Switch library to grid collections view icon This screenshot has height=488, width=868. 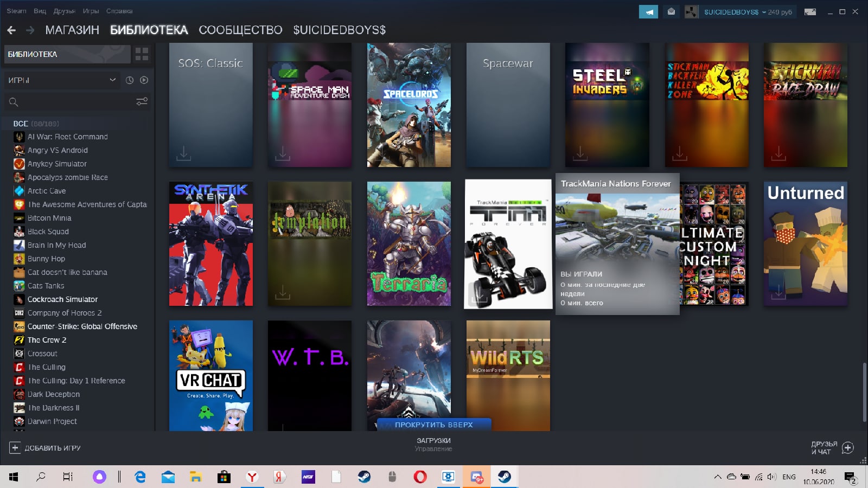click(142, 54)
